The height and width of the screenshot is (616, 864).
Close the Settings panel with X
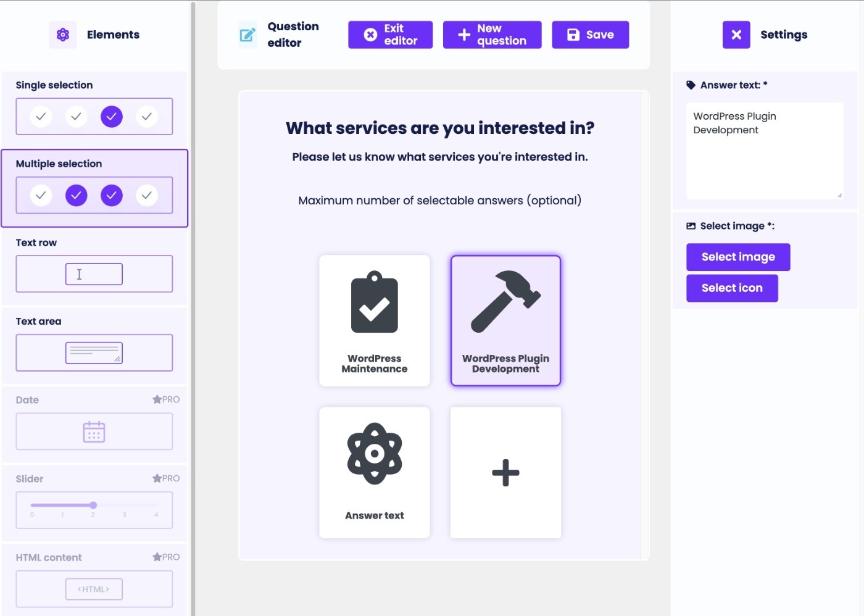pos(736,35)
